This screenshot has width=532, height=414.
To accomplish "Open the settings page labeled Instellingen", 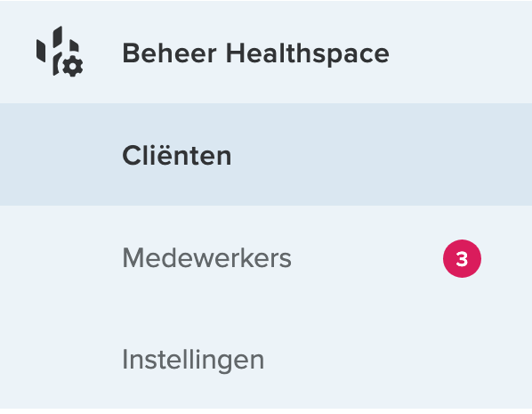I will point(193,360).
